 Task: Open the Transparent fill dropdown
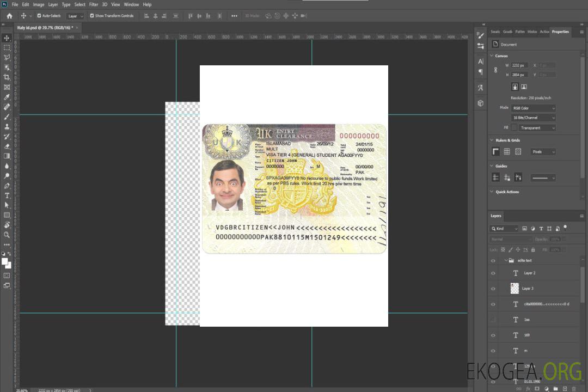[537, 128]
